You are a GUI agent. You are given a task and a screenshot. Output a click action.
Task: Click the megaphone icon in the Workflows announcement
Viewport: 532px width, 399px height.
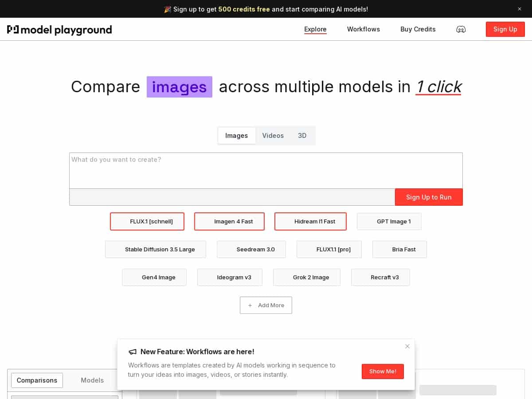point(133,352)
